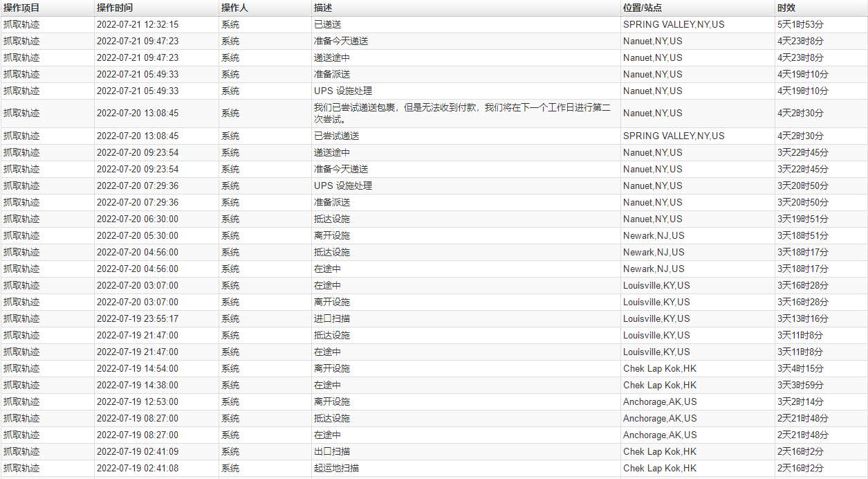The image size is (868, 479).
Task: Click the 进口扫描 description entry
Action: click(x=332, y=318)
